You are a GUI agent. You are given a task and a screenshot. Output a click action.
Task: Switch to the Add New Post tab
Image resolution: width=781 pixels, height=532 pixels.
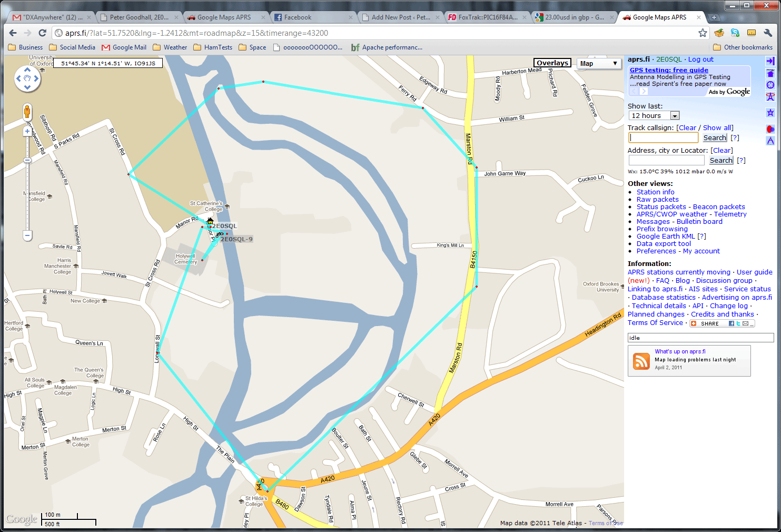click(x=401, y=17)
